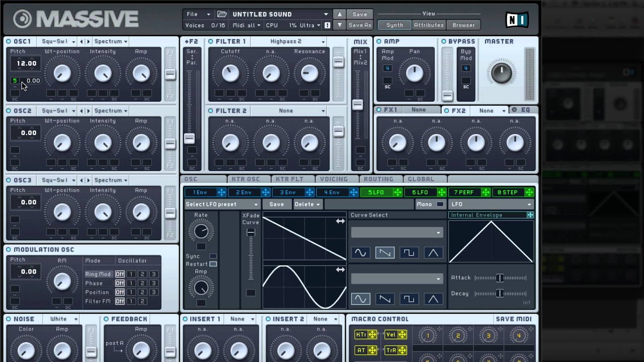Click Ring Mod Off button
This screenshot has width=644, height=362.
tap(120, 274)
